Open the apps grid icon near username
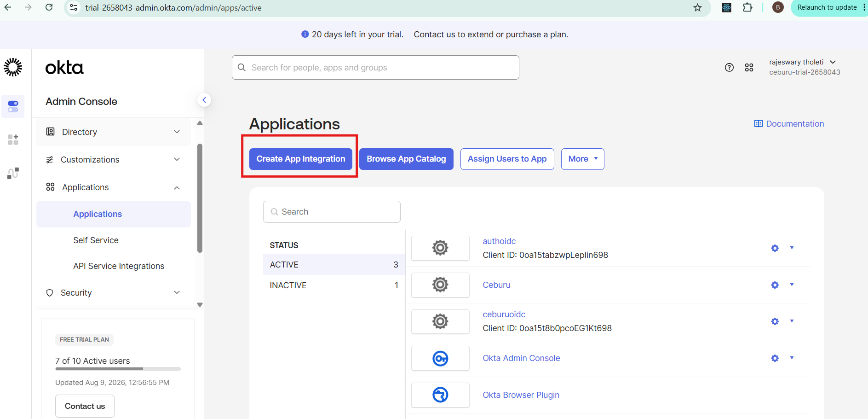 pyautogui.click(x=749, y=68)
